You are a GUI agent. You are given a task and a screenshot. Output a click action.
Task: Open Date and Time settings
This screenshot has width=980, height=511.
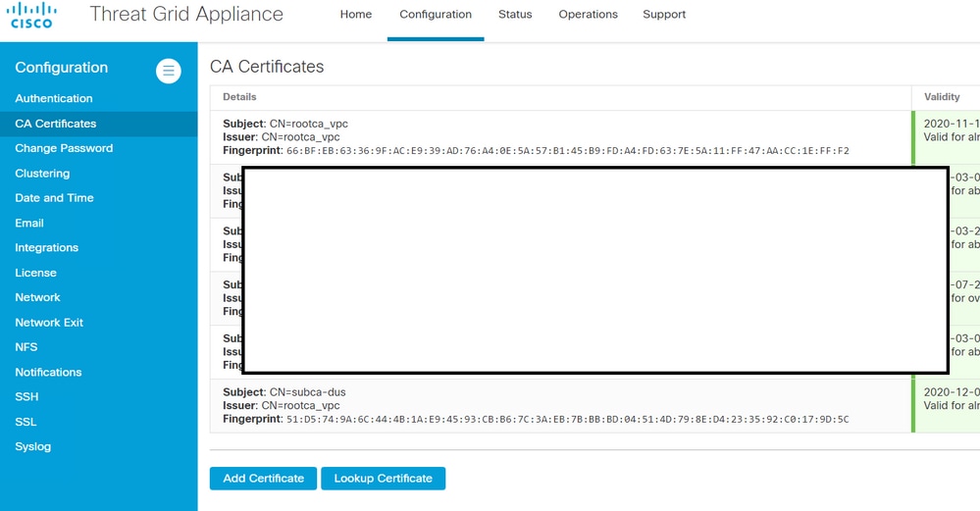tap(54, 198)
